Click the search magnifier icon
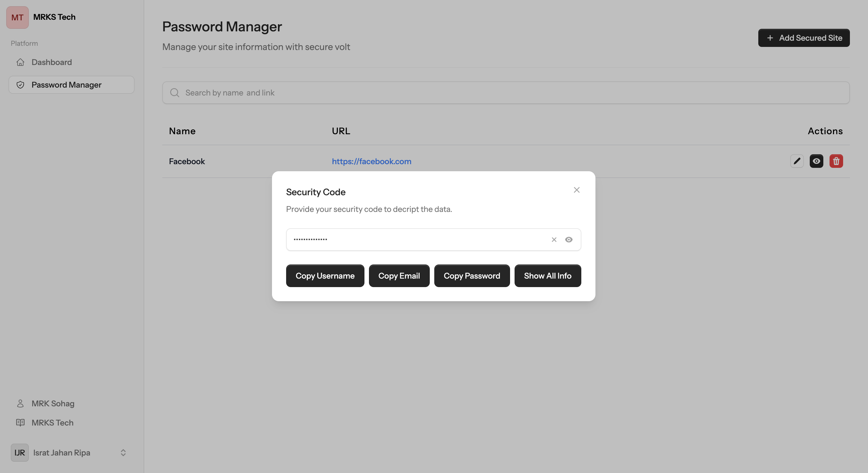The width and height of the screenshot is (868, 473). [174, 93]
